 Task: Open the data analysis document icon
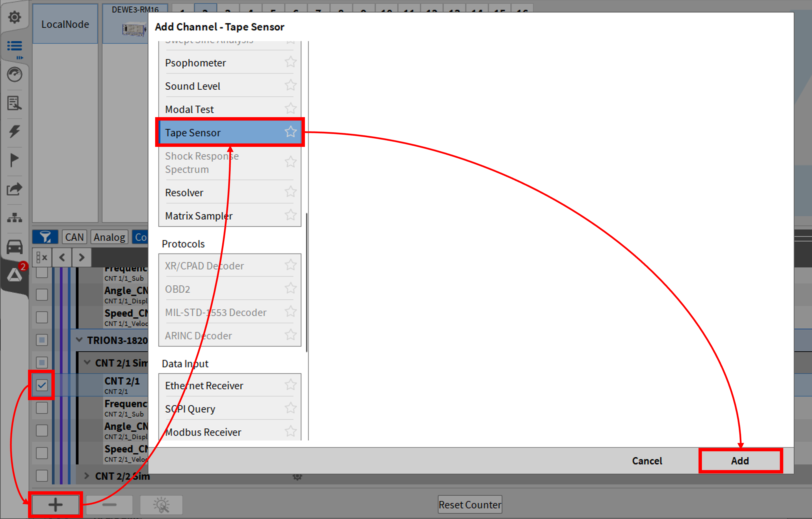15,103
